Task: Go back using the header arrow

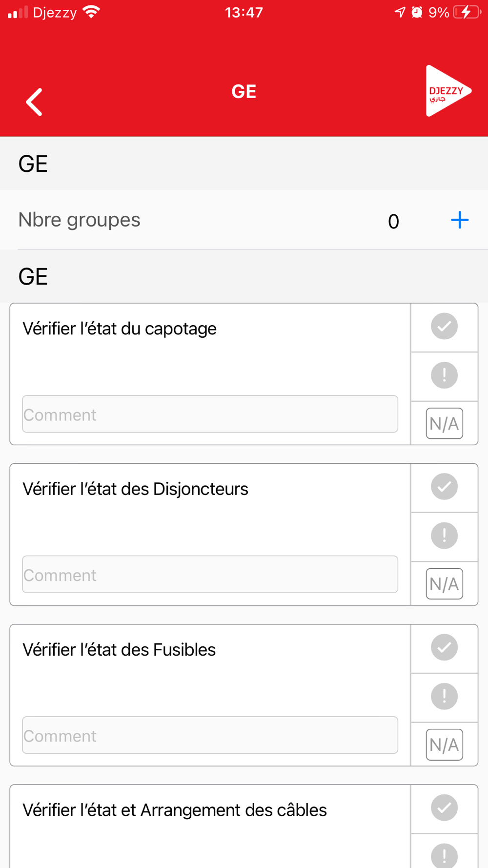Action: pyautogui.click(x=34, y=102)
